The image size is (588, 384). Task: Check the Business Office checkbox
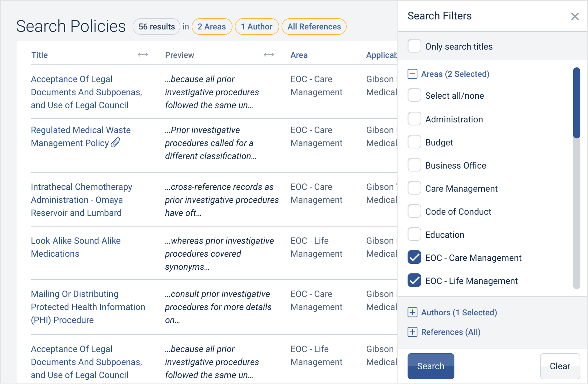click(414, 165)
